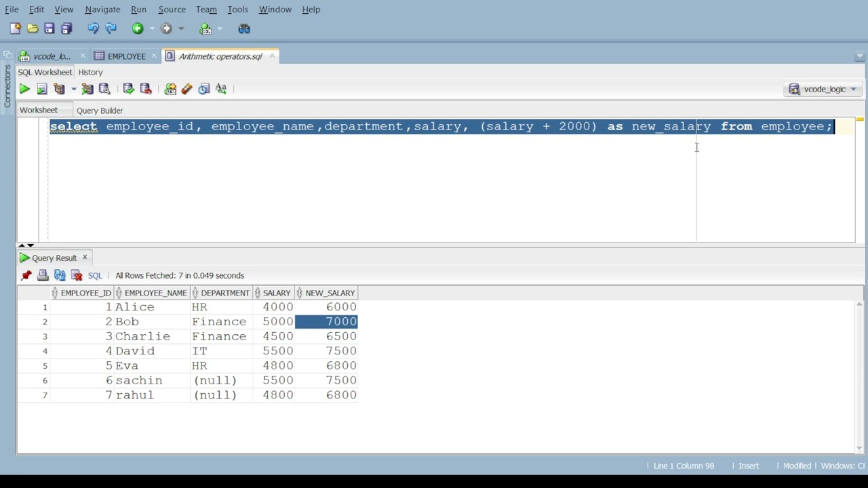The width and height of the screenshot is (868, 488).
Task: Switch to the History tab
Action: (90, 72)
